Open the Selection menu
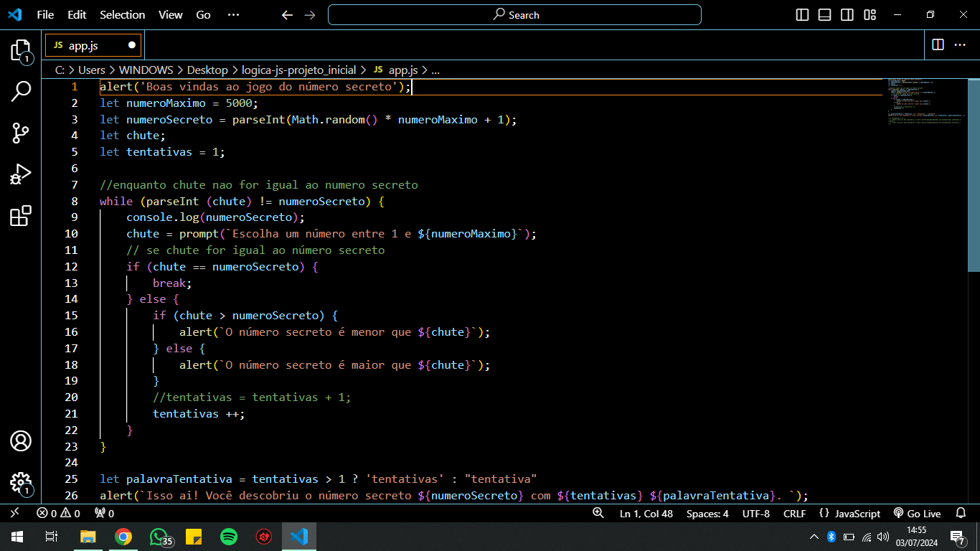The width and height of the screenshot is (980, 551). (x=122, y=15)
